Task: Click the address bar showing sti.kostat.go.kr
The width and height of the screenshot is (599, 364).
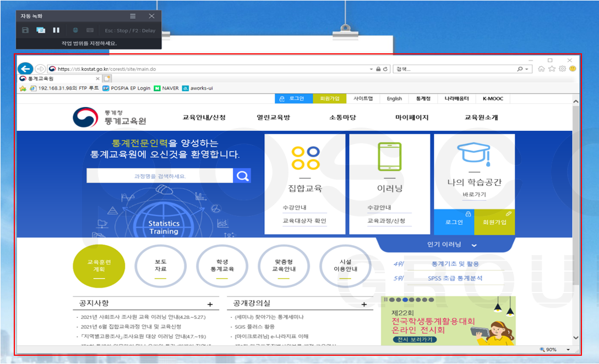Action: 208,69
